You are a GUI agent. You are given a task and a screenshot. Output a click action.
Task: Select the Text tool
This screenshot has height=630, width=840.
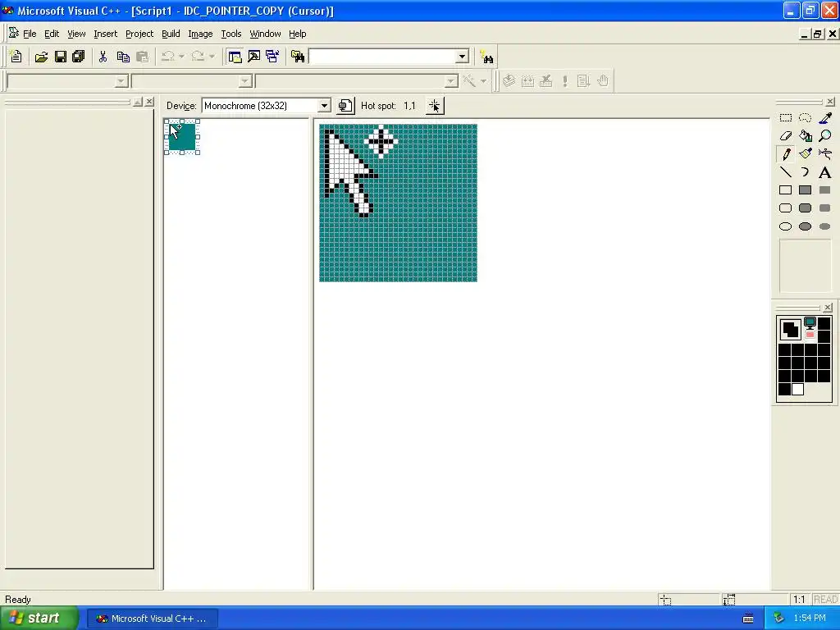click(x=825, y=172)
